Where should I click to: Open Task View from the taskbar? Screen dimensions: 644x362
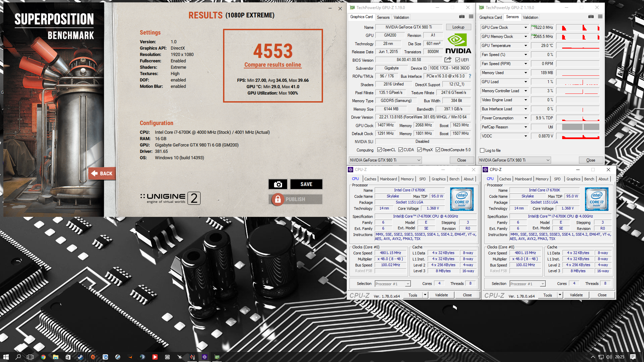coord(31,357)
